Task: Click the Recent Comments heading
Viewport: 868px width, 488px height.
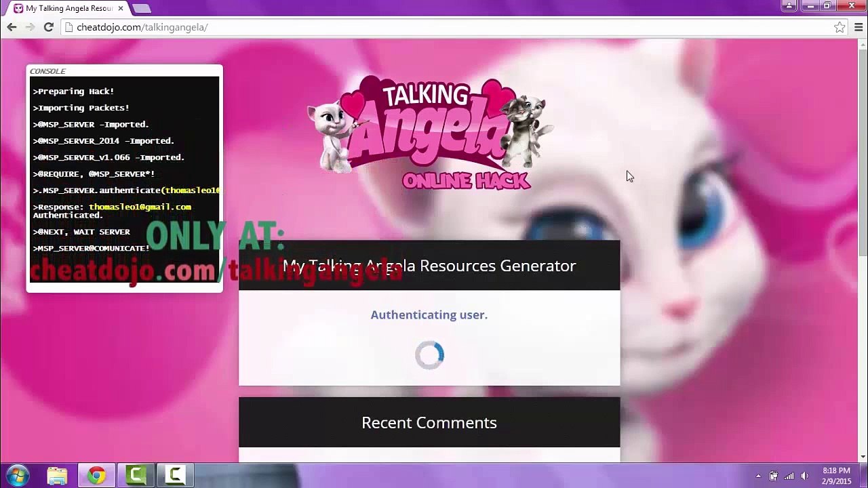Action: click(x=429, y=422)
